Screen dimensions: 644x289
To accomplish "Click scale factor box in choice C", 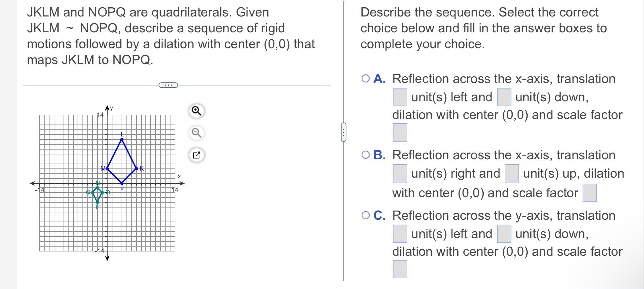I will click(400, 269).
